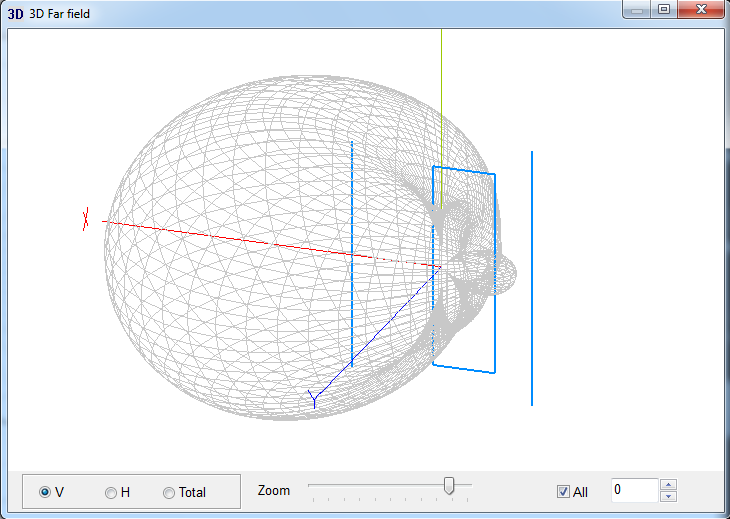The width and height of the screenshot is (730, 519).
Task: Maximize the 3D Far field window
Action: tap(664, 9)
